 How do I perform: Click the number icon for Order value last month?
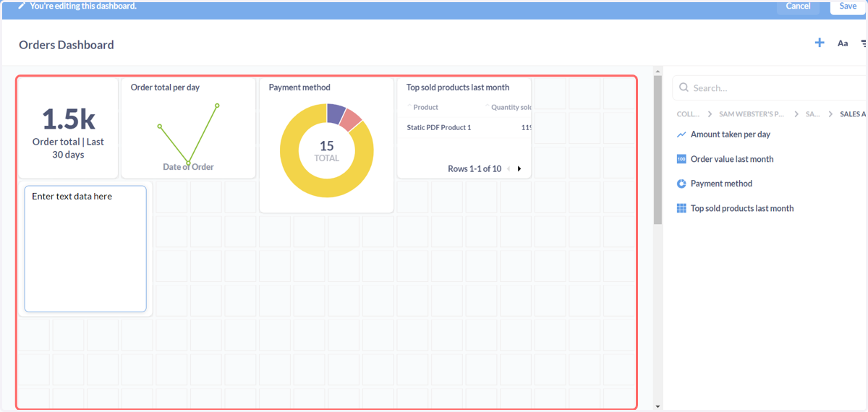click(x=681, y=159)
